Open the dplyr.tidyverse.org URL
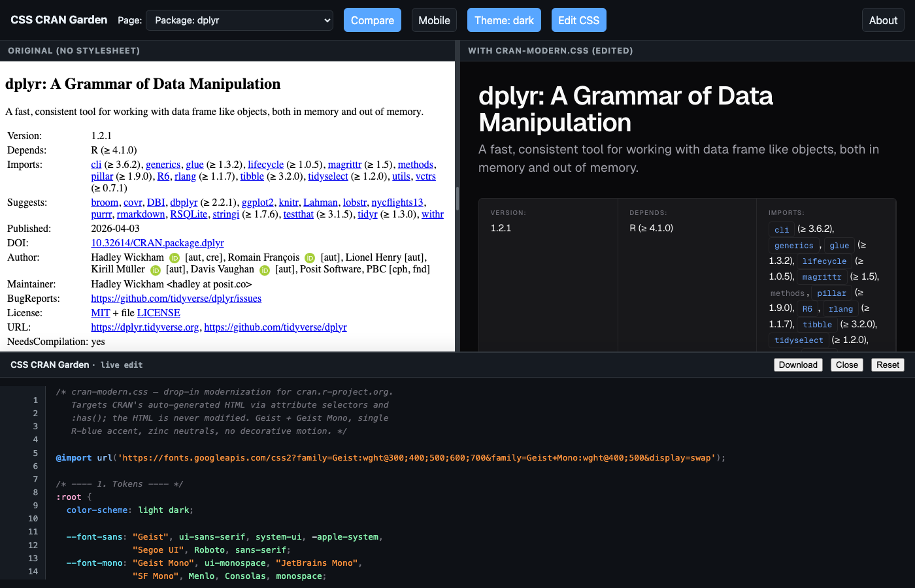 click(x=145, y=327)
